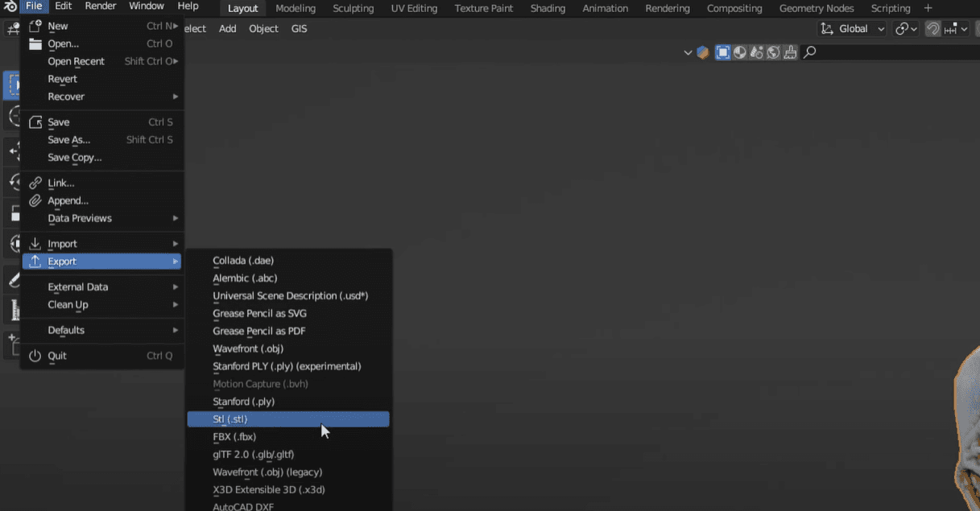The width and height of the screenshot is (980, 511).
Task: Click the Blender logo menu icon
Action: (10, 6)
